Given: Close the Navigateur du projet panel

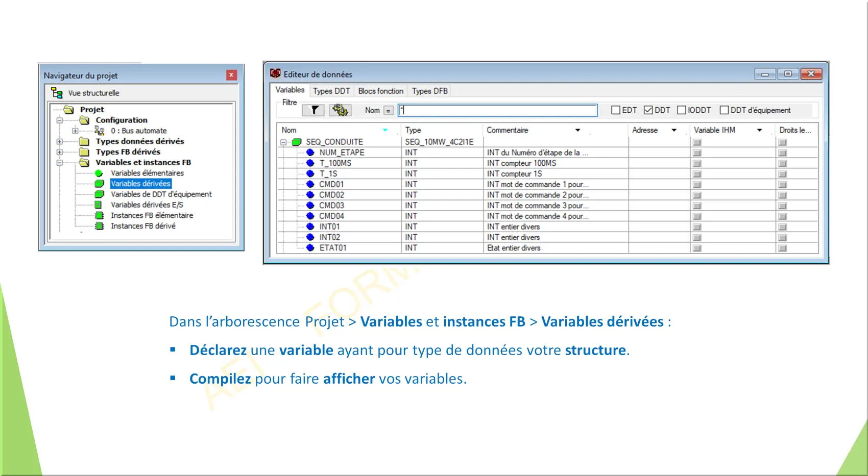Looking at the screenshot, I should [231, 75].
